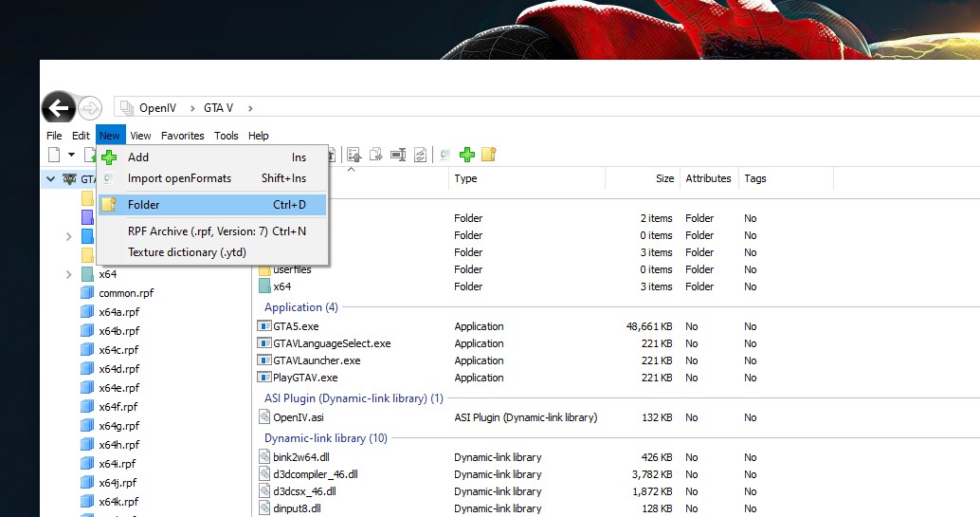Click the black back arrow navigation button
The width and height of the screenshot is (980, 517).
(x=59, y=108)
